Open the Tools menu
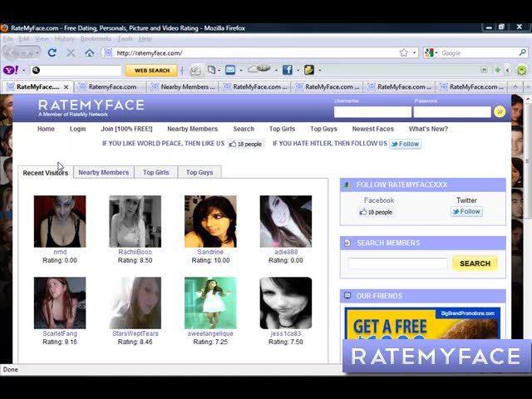 125,39
